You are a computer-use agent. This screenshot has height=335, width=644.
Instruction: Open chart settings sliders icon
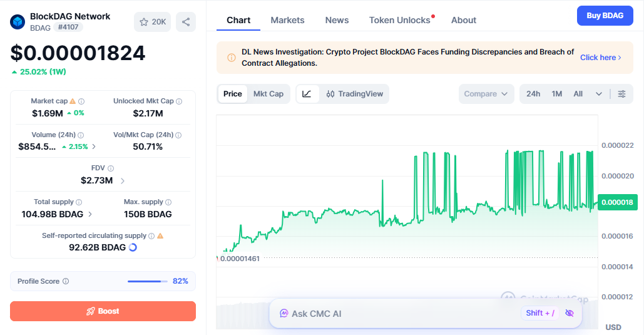(622, 94)
